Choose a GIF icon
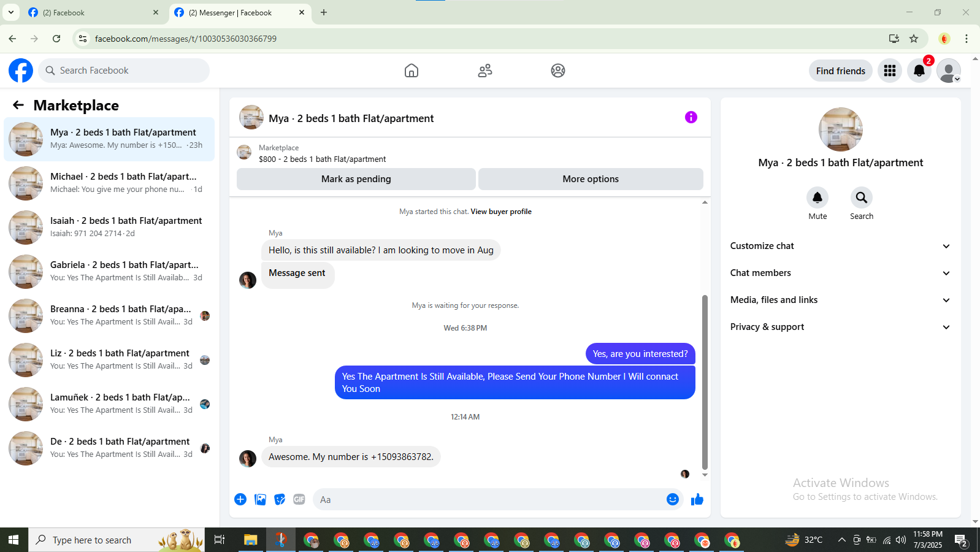Viewport: 980px width, 552px height. (x=299, y=499)
